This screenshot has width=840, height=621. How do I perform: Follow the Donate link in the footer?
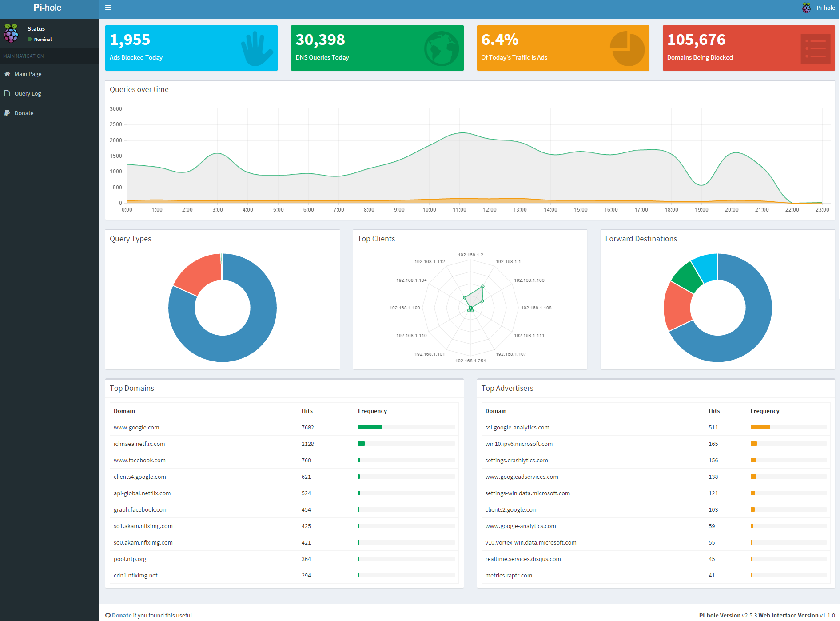tap(122, 615)
